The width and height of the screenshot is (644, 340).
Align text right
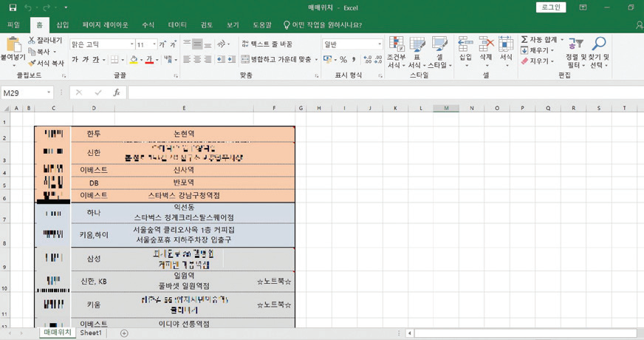click(208, 60)
